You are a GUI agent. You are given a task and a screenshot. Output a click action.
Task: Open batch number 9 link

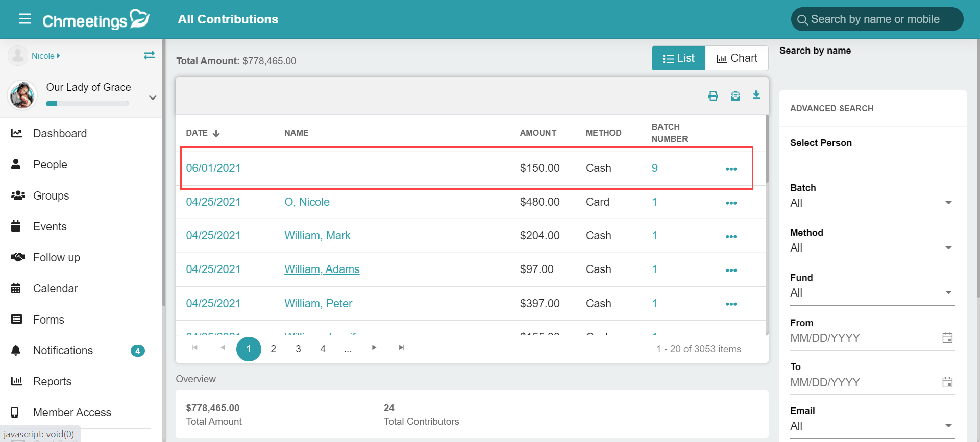pyautogui.click(x=654, y=168)
